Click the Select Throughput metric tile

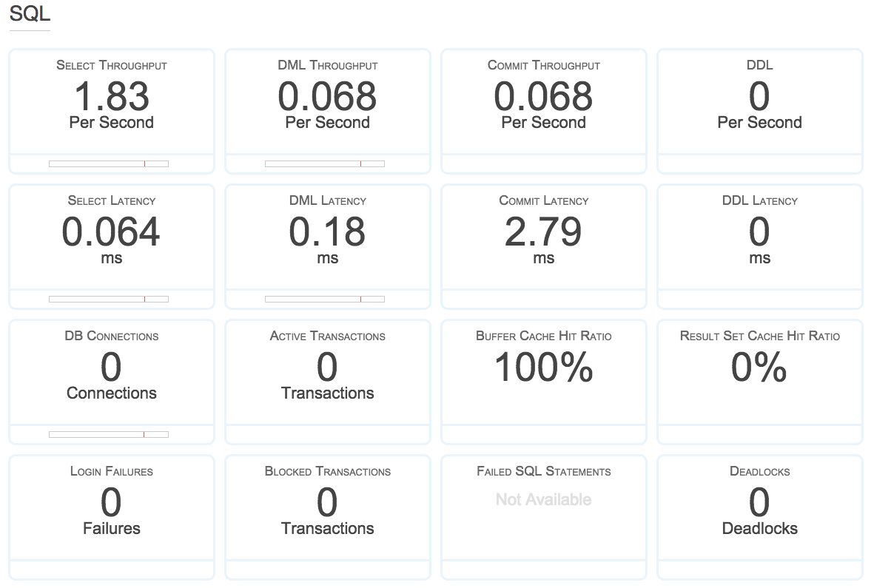[x=111, y=102]
